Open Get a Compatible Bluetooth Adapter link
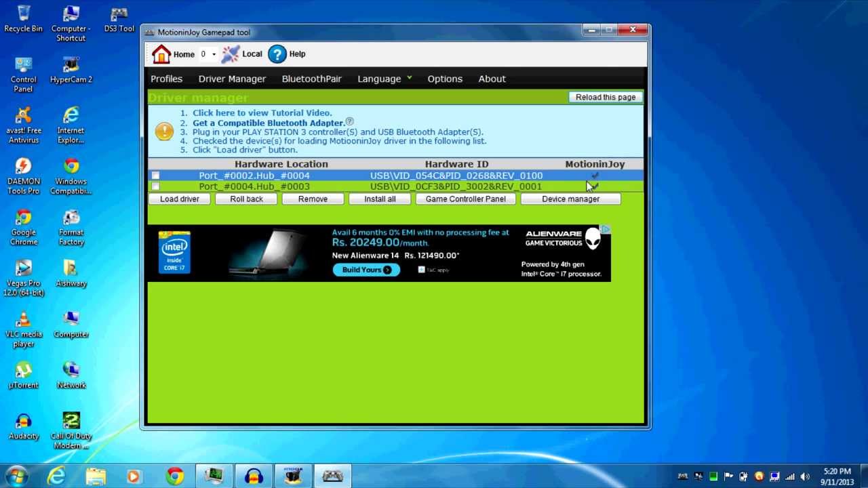Viewport: 868px width, 488px height. click(x=269, y=123)
